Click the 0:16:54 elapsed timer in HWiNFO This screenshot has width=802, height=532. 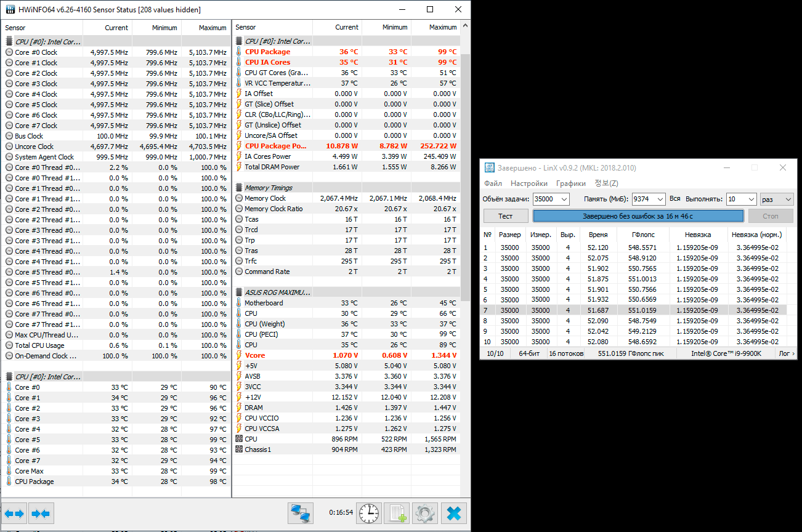coord(341,512)
